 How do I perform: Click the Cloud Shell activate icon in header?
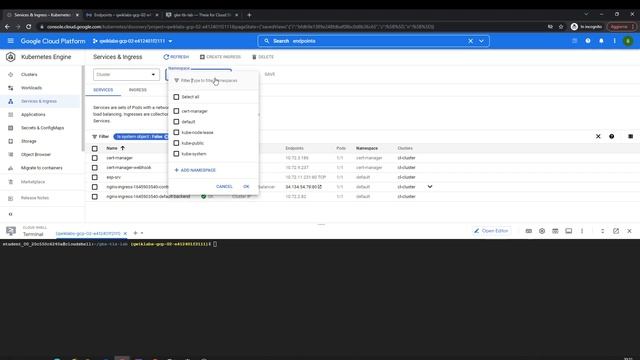point(574,41)
